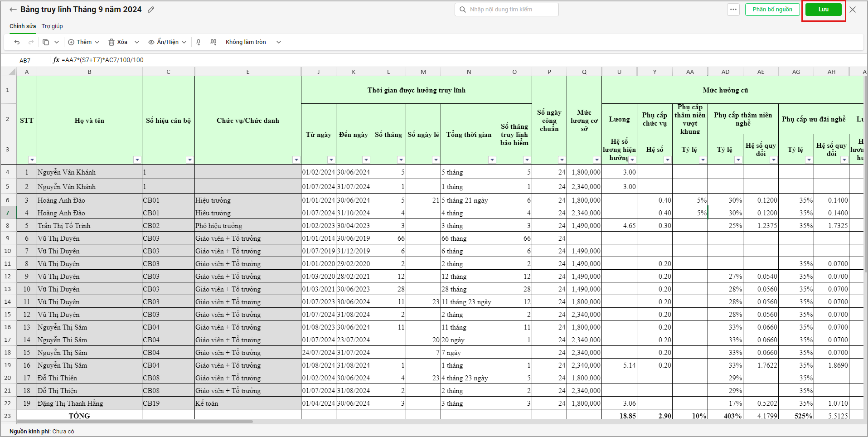Open the three-dot more options menu
This screenshot has height=437, width=868.
pyautogui.click(x=733, y=10)
